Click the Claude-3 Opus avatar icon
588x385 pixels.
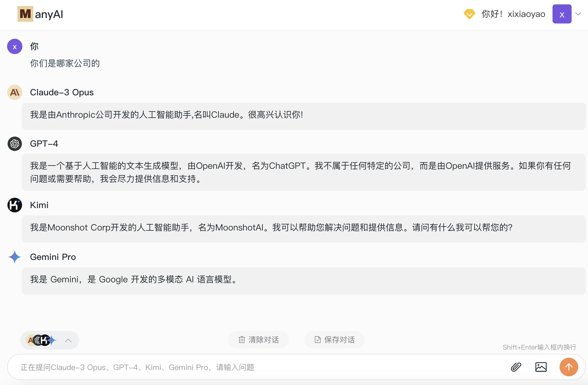pos(14,92)
